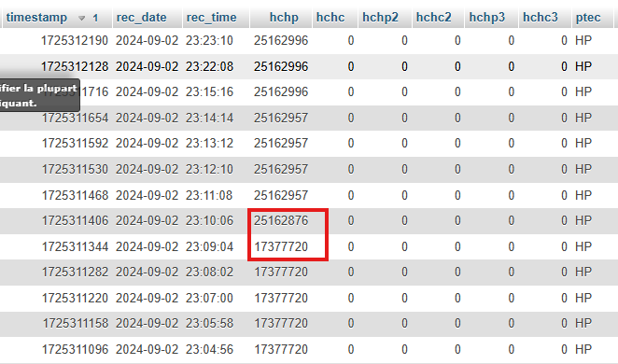Image resolution: width=618 pixels, height=364 pixels.
Task: Sort by timestamp column header
Action: 36,18
